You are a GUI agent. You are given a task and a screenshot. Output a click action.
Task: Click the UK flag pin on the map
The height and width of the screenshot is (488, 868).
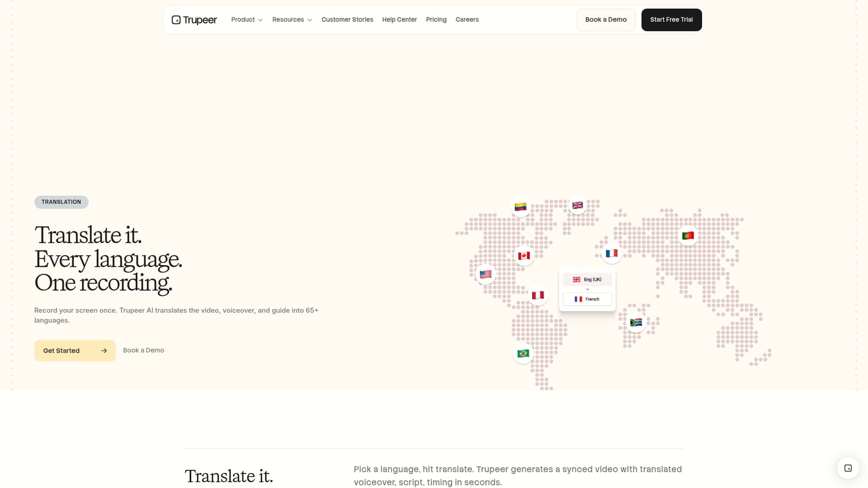coord(578,205)
